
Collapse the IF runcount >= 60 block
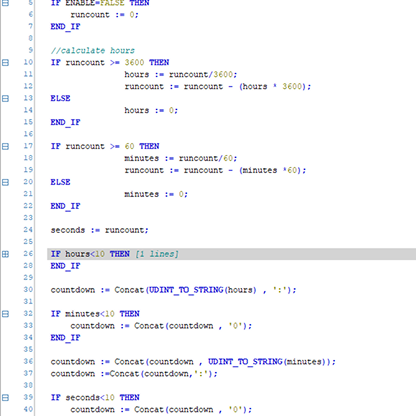[x=5, y=146]
